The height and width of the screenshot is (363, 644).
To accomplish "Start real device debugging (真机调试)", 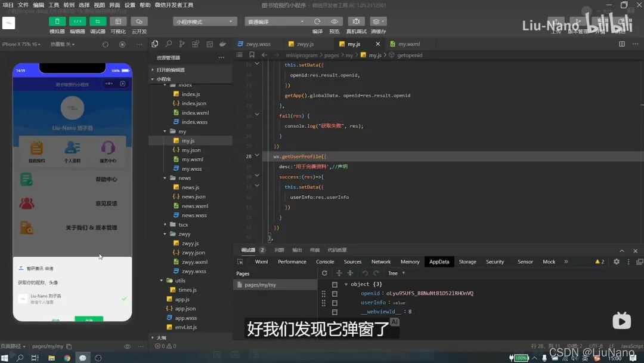I will pos(357,21).
